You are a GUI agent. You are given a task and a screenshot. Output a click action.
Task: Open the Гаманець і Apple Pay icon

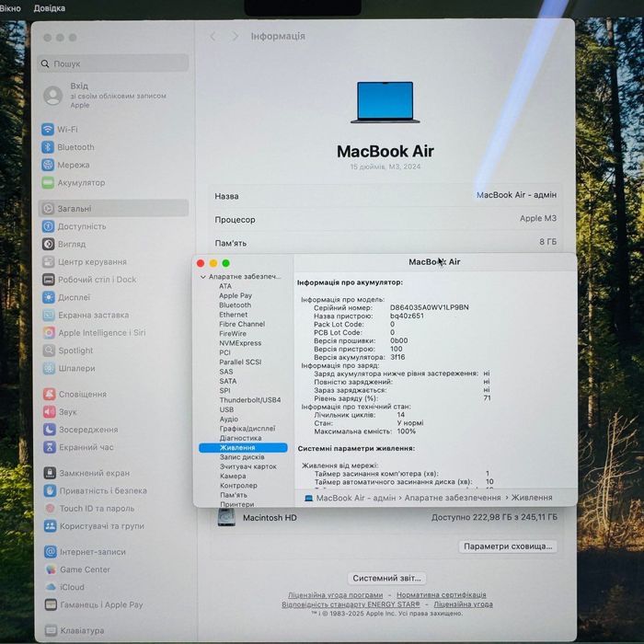tap(51, 604)
